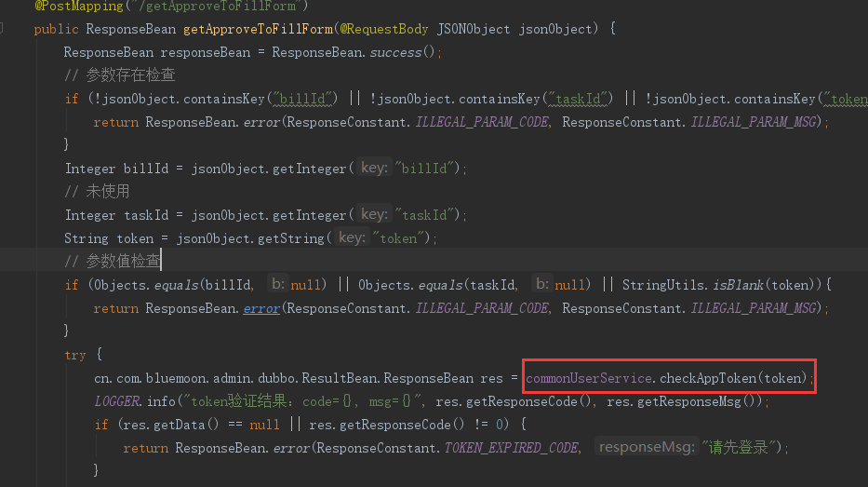This screenshot has height=487, width=868.
Task: Click the "taskId" string in containsKey
Action: pyautogui.click(x=578, y=99)
